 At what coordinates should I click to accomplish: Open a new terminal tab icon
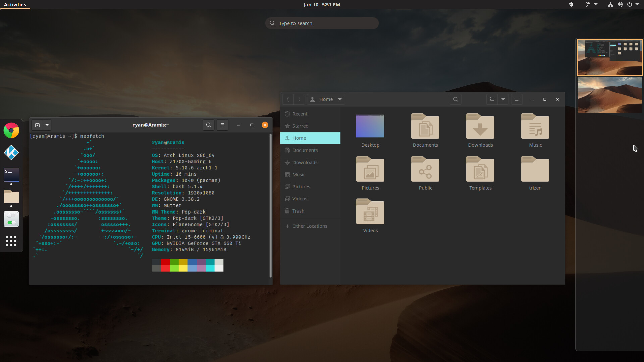[x=37, y=125]
